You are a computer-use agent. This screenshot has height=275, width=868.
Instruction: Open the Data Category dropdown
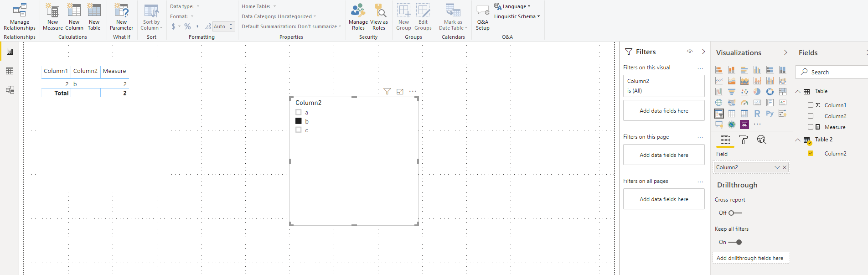[x=279, y=16]
